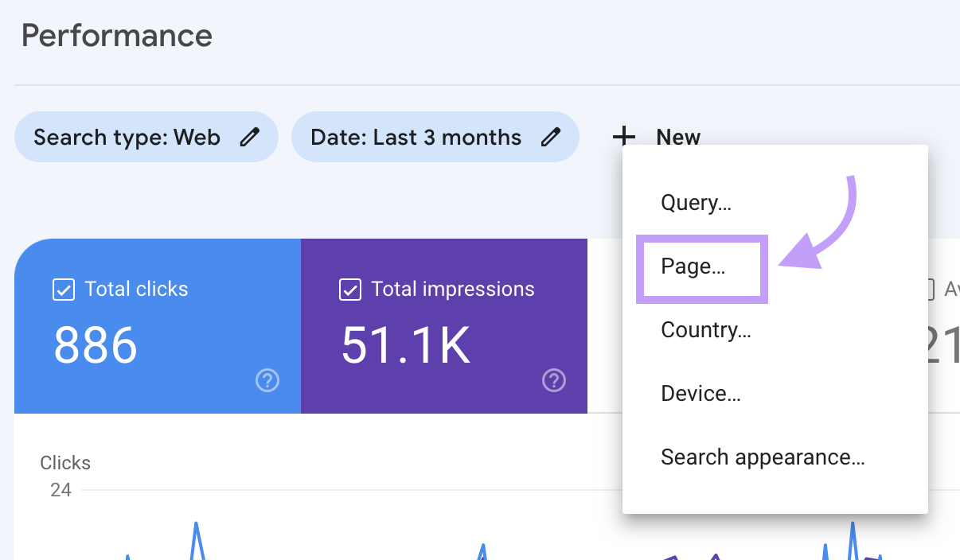Click the 51.1K Total impressions value
960x560 pixels.
(x=405, y=346)
